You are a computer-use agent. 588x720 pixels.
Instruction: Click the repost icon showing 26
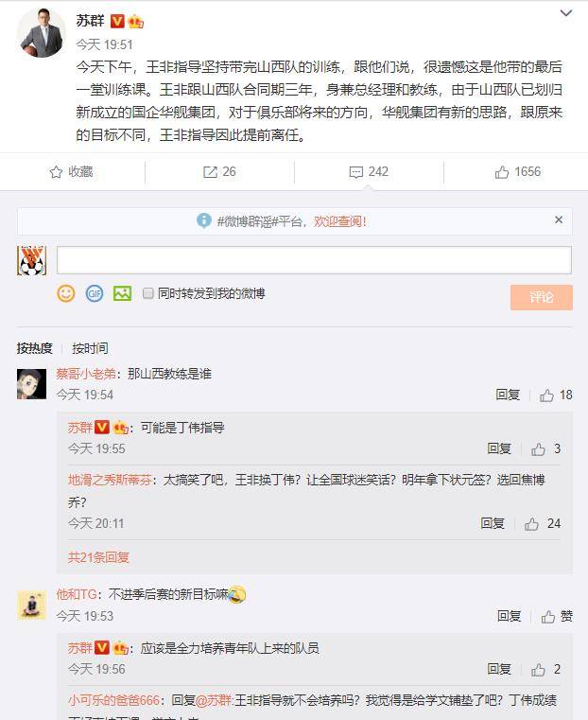pyautogui.click(x=210, y=172)
